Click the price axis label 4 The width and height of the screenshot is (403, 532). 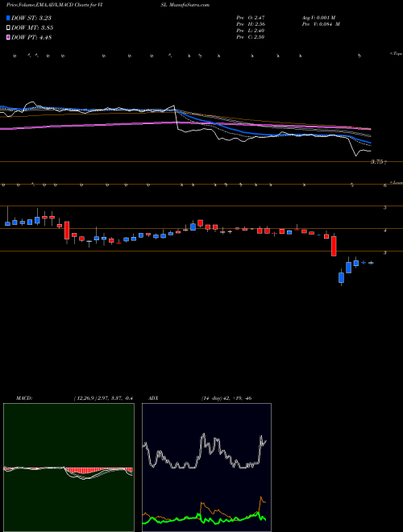(x=385, y=231)
